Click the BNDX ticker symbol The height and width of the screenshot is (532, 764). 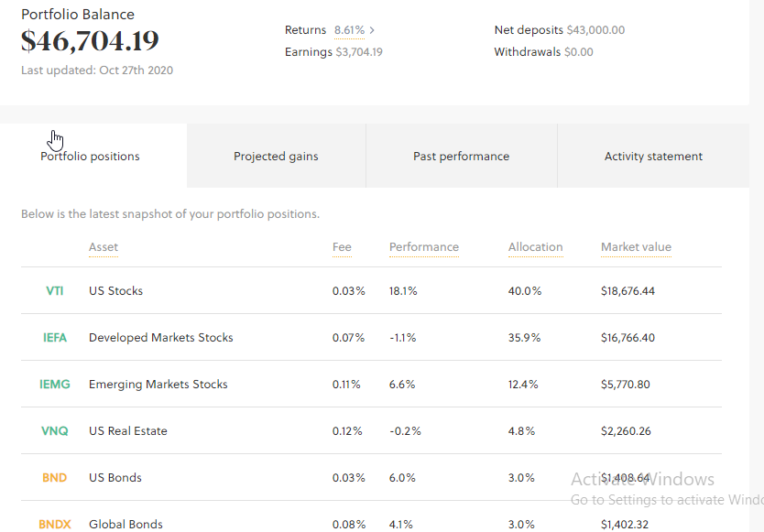(x=55, y=525)
